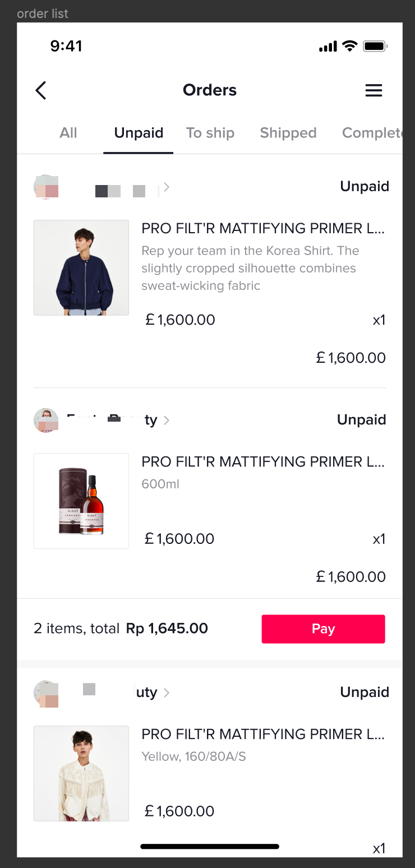Screen dimensions: 415x868
Task: Expand the second seller's shop chevron
Action: click(167, 420)
